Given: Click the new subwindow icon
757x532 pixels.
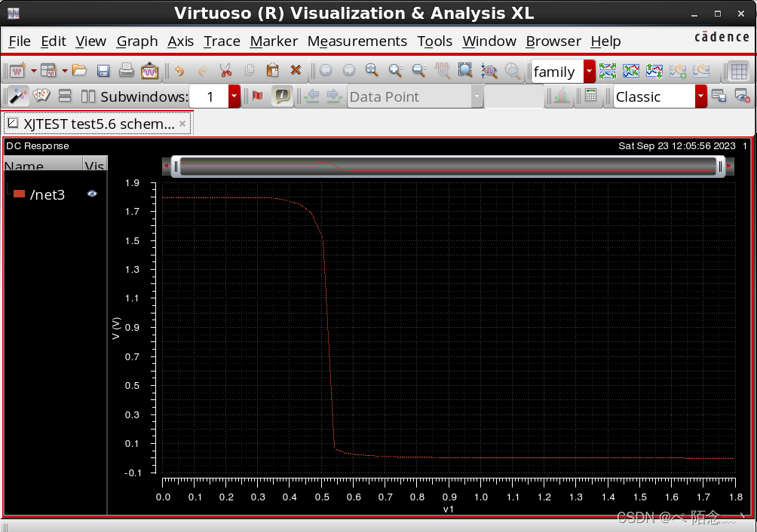Looking at the screenshot, I should point(48,71).
